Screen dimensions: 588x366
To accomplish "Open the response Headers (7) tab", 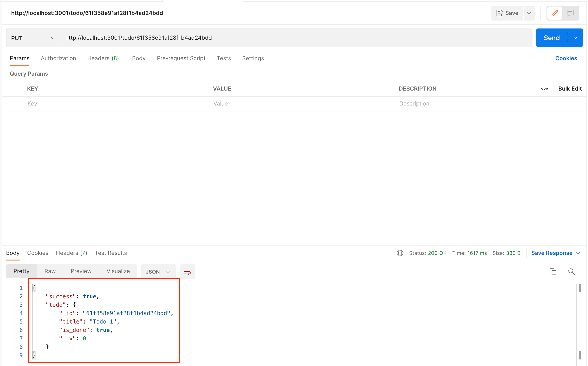I will tap(71, 253).
